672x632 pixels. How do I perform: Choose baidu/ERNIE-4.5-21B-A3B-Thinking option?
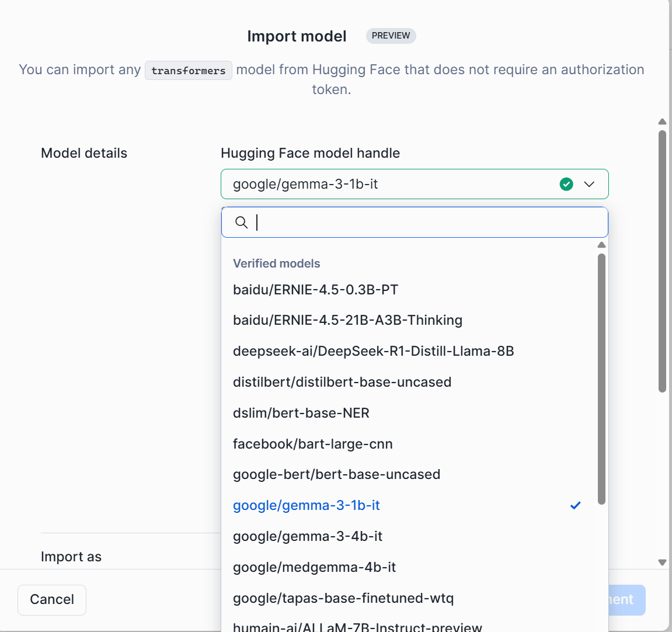pos(348,320)
